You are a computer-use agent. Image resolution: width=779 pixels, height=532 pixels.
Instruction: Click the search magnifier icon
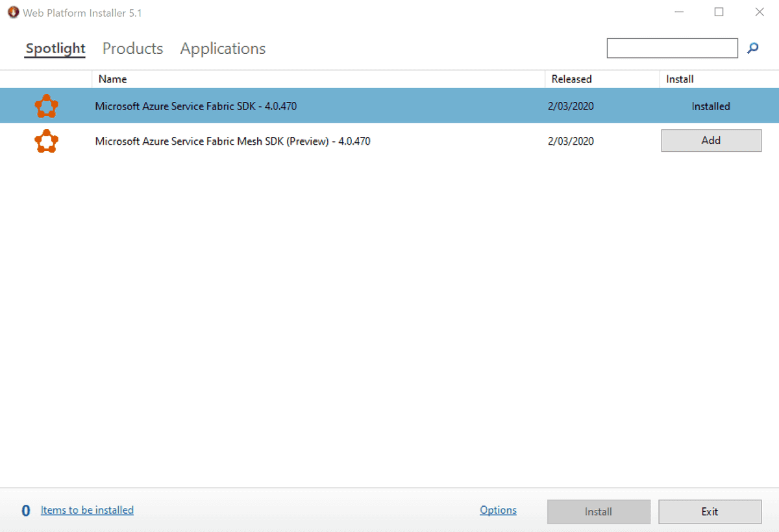point(752,48)
